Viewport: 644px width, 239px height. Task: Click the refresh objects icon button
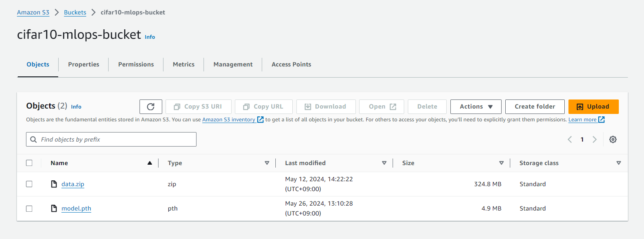pos(151,106)
